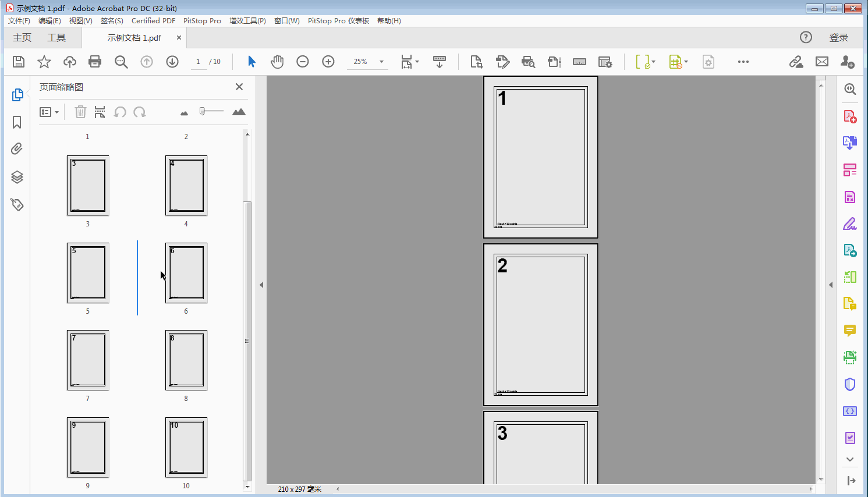Switch to the 工具 tab
Screen dimensions: 868x497
coord(56,37)
